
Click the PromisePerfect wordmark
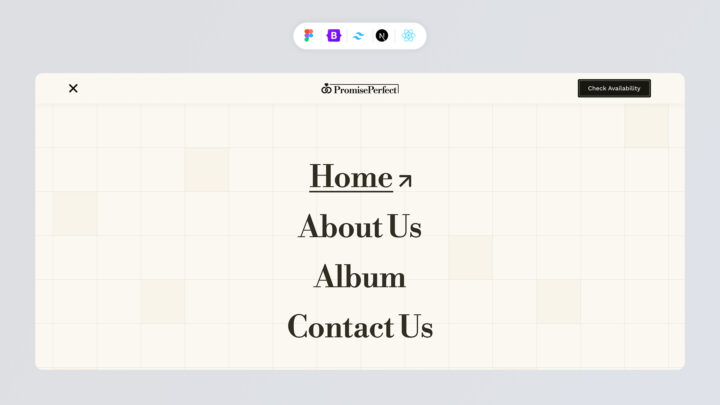366,89
